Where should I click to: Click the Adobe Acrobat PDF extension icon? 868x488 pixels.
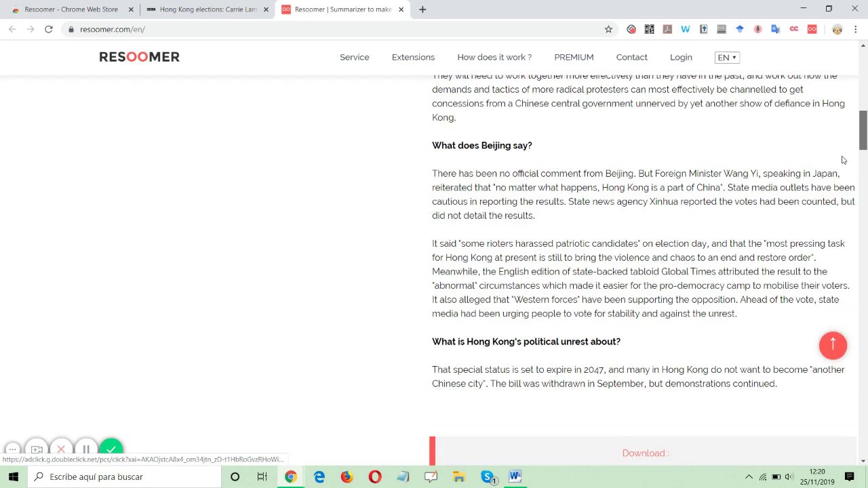tap(667, 29)
